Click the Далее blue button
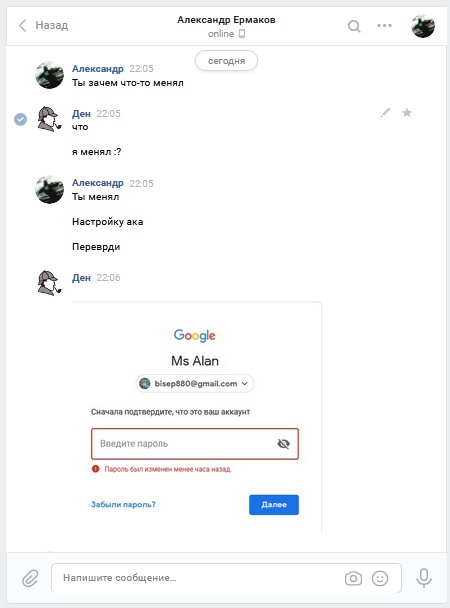The image size is (450, 608). [x=274, y=504]
